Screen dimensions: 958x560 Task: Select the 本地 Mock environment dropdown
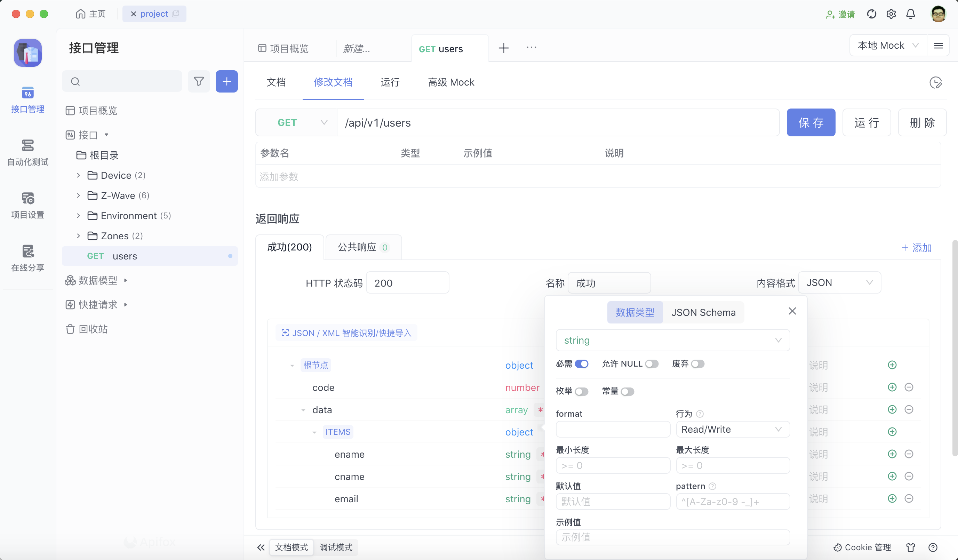(x=887, y=45)
